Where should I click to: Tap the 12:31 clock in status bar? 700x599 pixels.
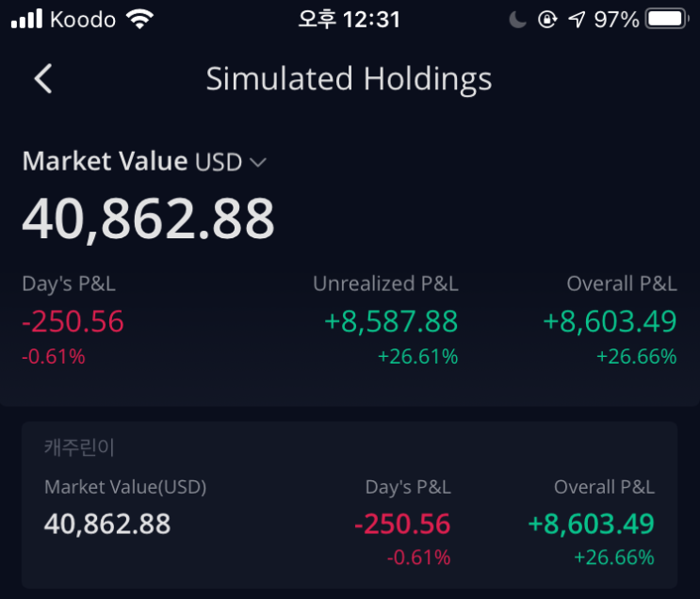pos(371,20)
